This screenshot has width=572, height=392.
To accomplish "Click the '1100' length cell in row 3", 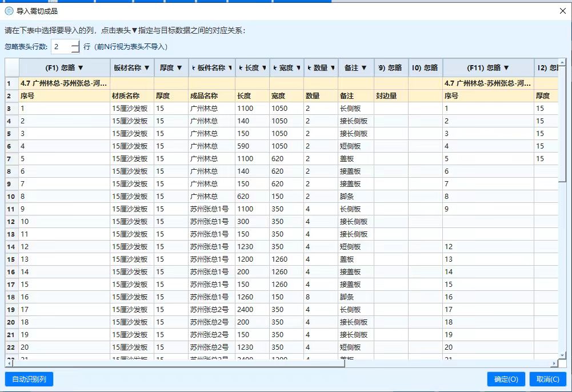I will (253, 109).
